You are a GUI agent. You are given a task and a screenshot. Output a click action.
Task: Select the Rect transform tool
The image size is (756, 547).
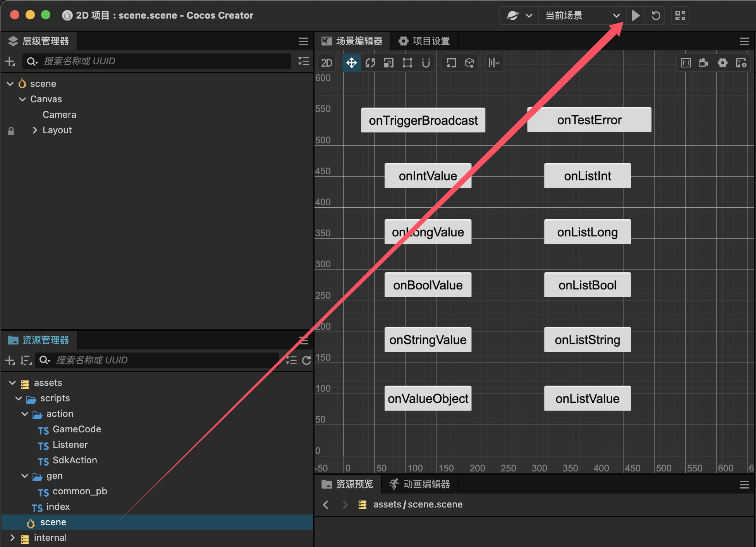[x=407, y=63]
